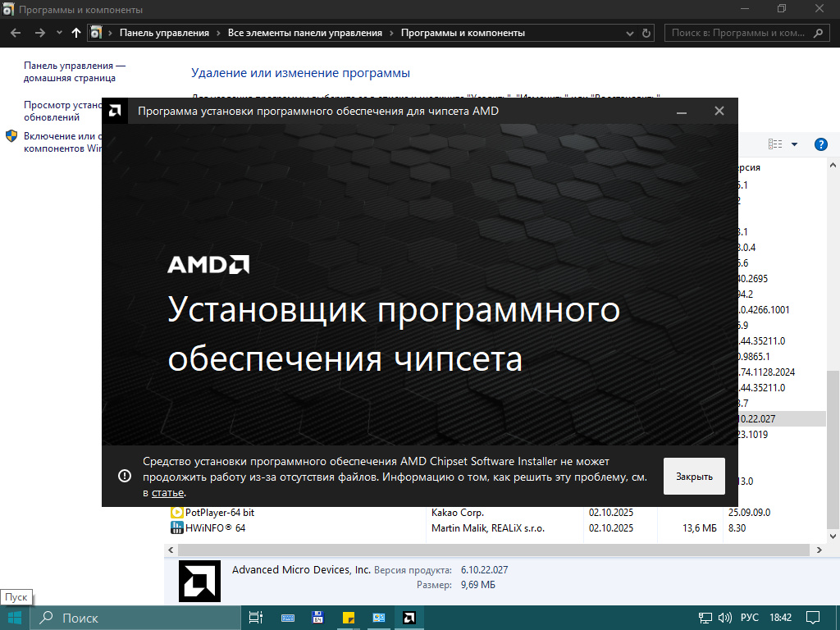Select the HWiNFO® 64 program row
Screen dimensions: 840x630
pos(495,527)
